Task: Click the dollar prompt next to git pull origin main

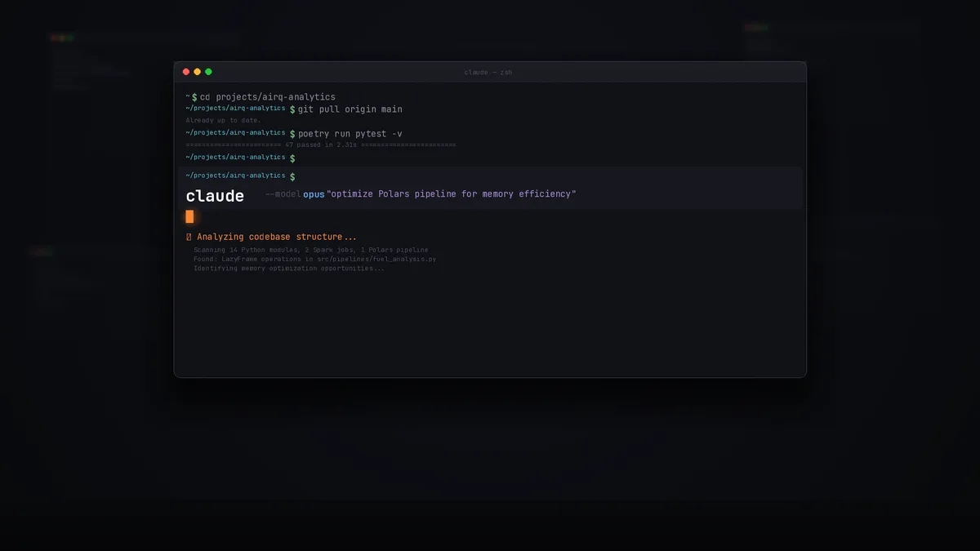Action: 292,109
